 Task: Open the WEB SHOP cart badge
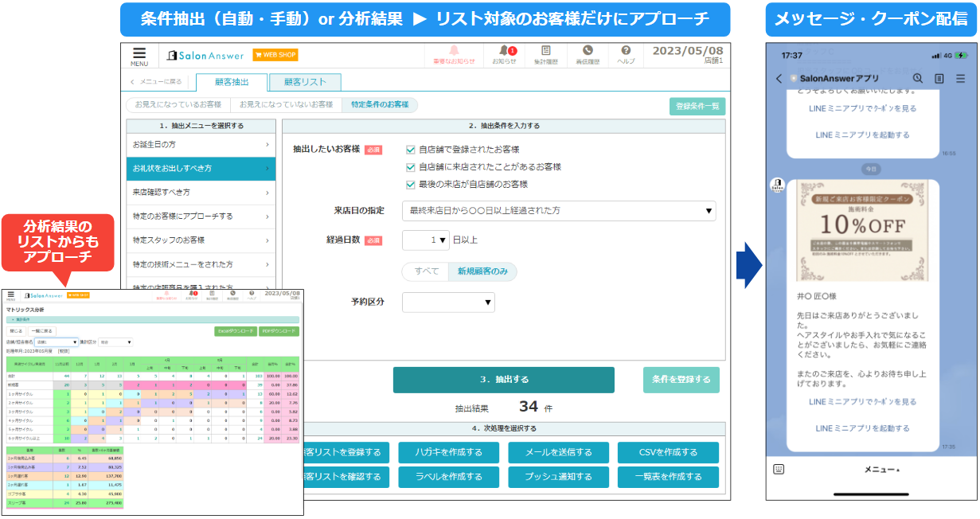(275, 55)
